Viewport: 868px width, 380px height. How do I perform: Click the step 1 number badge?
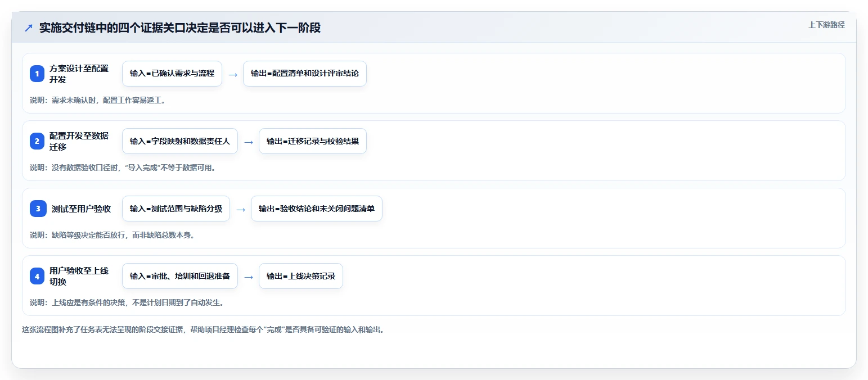pyautogui.click(x=37, y=74)
